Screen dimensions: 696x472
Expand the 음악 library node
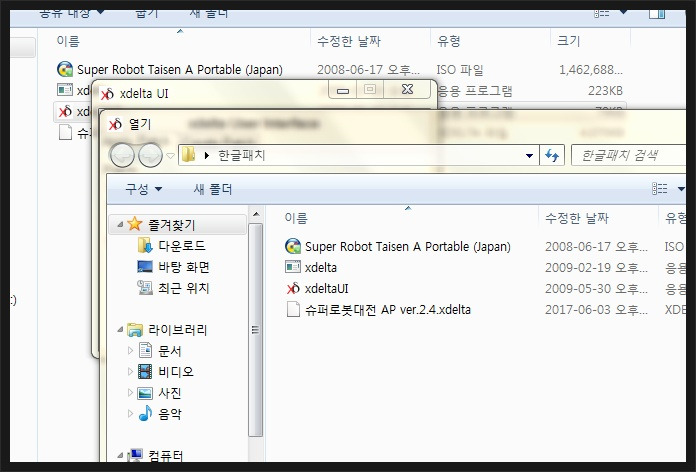[x=130, y=414]
